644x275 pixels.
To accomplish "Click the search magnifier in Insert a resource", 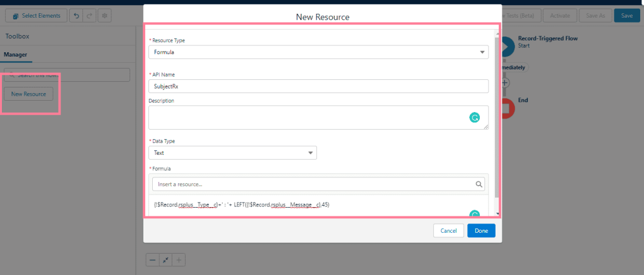I will pyautogui.click(x=479, y=184).
